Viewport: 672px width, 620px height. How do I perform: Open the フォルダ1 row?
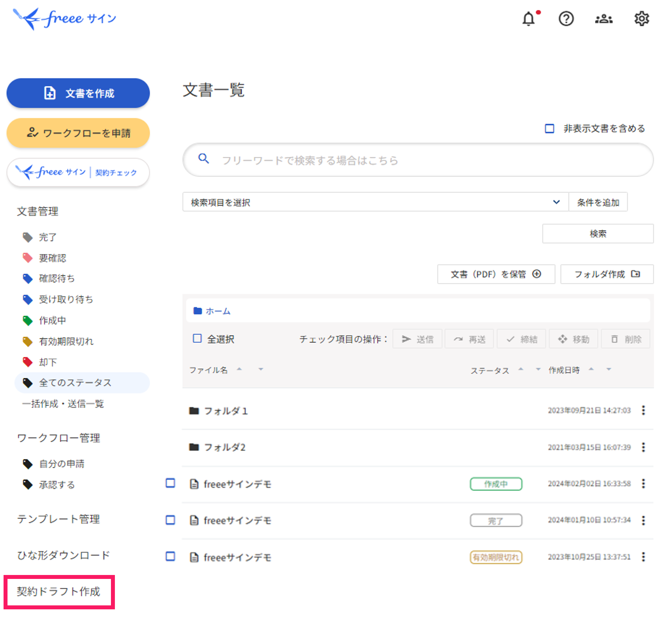coord(418,411)
